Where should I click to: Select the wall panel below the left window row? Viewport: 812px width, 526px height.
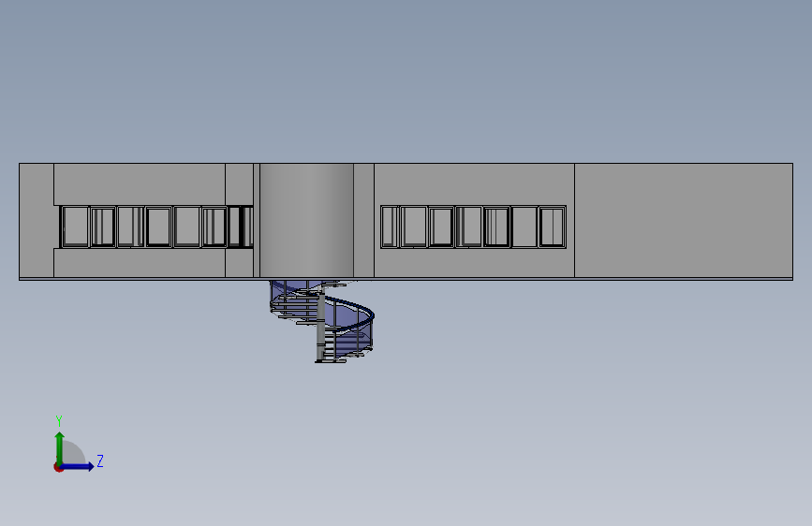140,263
